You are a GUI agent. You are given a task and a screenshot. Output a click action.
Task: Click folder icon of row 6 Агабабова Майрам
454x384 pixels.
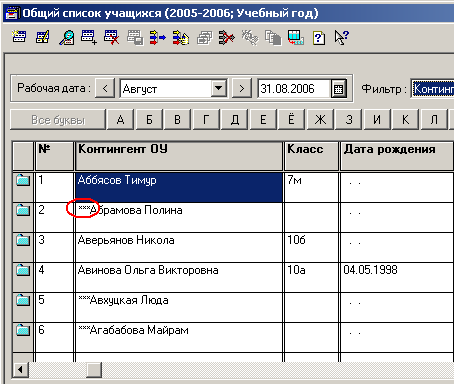tap(23, 330)
